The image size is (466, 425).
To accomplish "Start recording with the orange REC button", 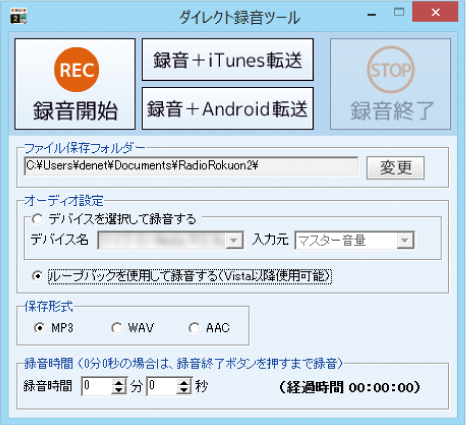I will [75, 84].
